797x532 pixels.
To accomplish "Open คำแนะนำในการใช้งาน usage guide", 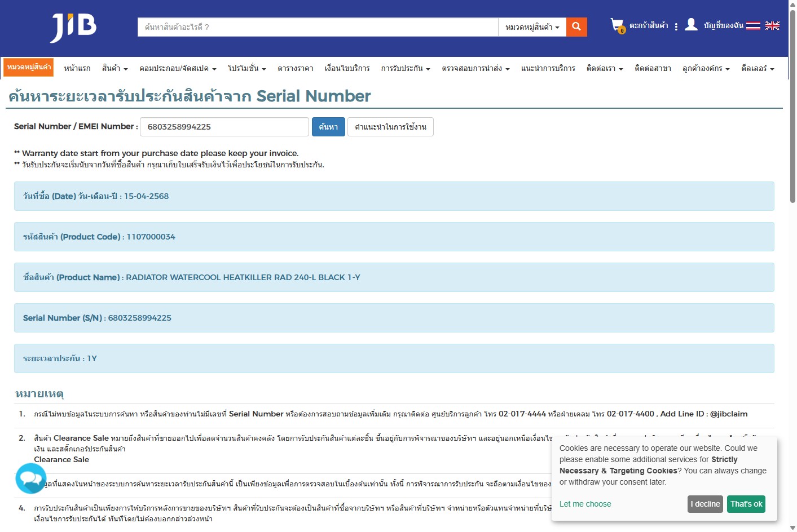I will pos(390,127).
